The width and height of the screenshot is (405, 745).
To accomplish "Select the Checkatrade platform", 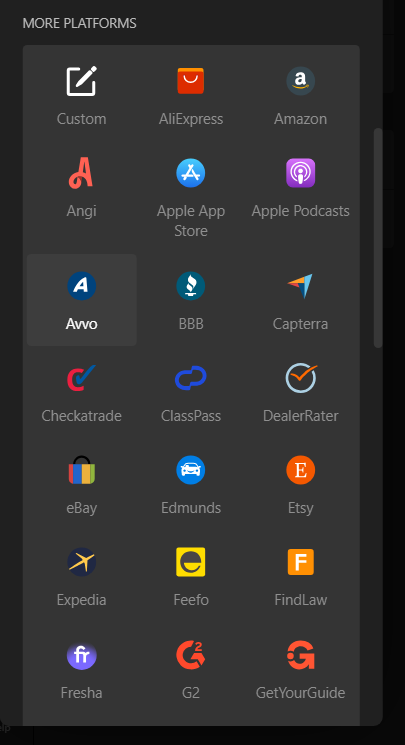I will tap(81, 392).
